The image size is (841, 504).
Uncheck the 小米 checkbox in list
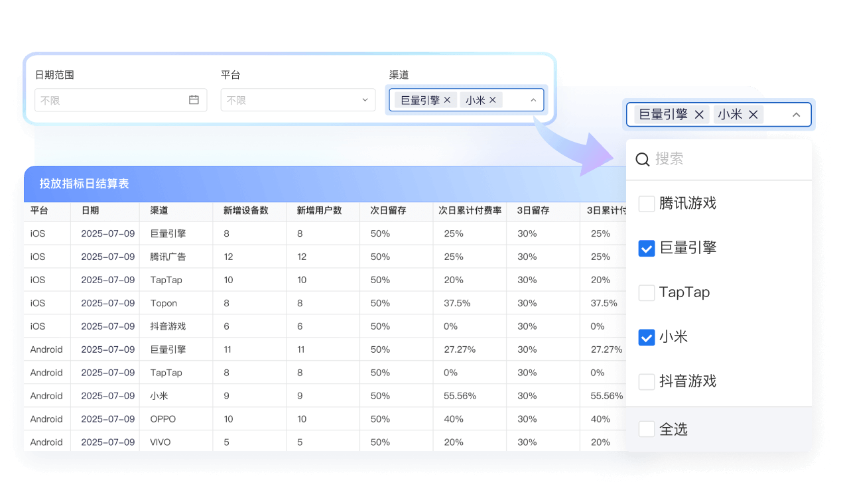pos(646,337)
